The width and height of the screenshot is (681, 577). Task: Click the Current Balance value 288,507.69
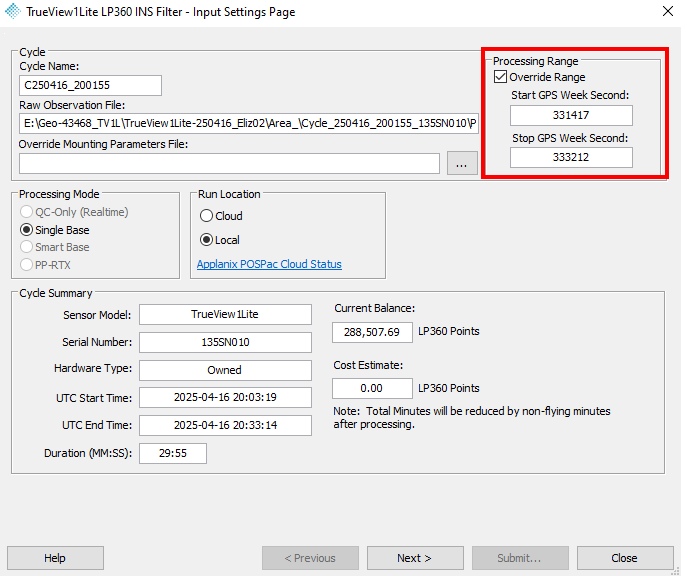point(372,333)
